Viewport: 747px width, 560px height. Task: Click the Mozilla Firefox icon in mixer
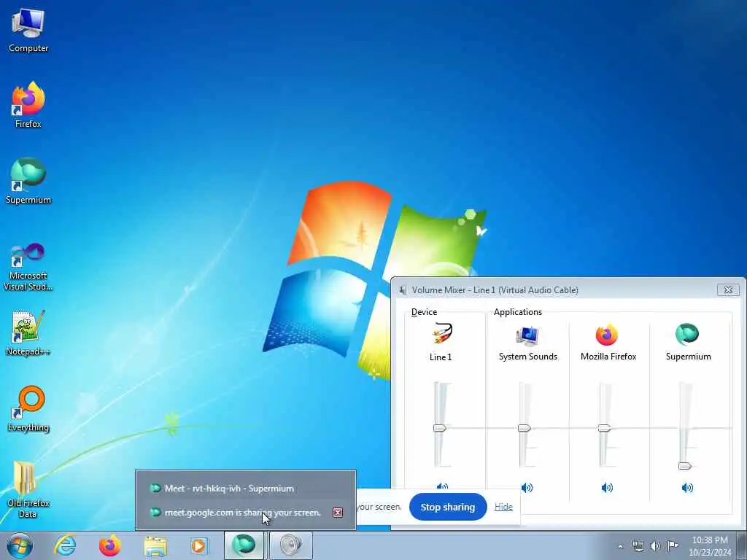point(607,335)
